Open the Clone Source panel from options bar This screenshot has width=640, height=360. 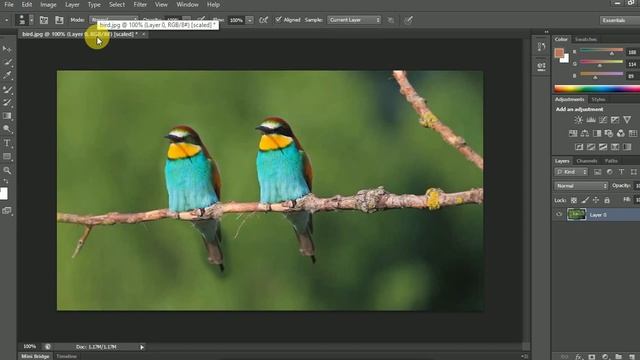59,20
